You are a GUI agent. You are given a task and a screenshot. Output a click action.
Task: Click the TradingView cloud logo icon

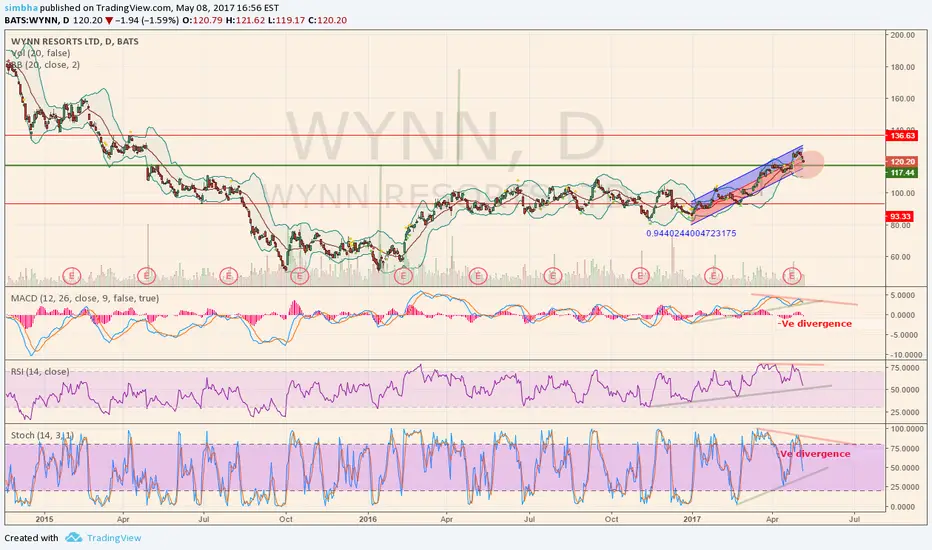click(74, 538)
